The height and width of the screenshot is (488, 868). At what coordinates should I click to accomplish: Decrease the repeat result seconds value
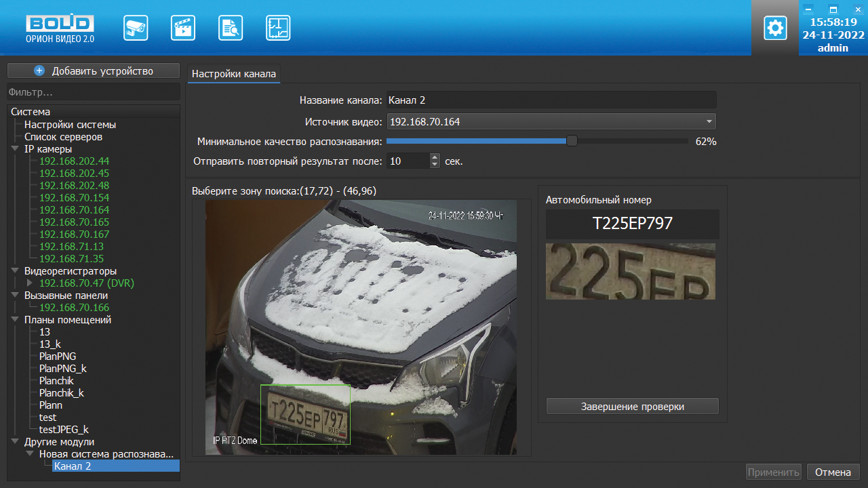coord(435,165)
